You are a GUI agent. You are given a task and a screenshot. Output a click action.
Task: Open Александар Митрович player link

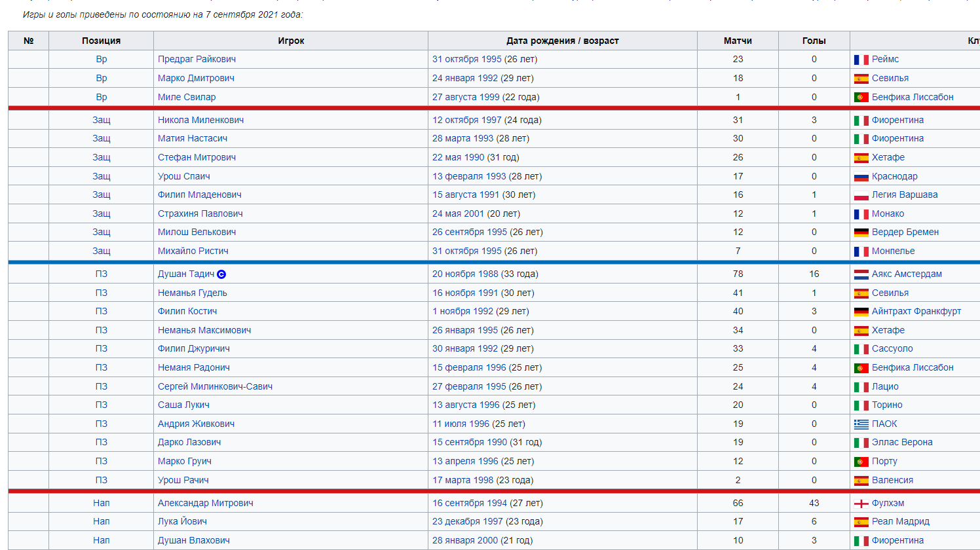(x=206, y=503)
